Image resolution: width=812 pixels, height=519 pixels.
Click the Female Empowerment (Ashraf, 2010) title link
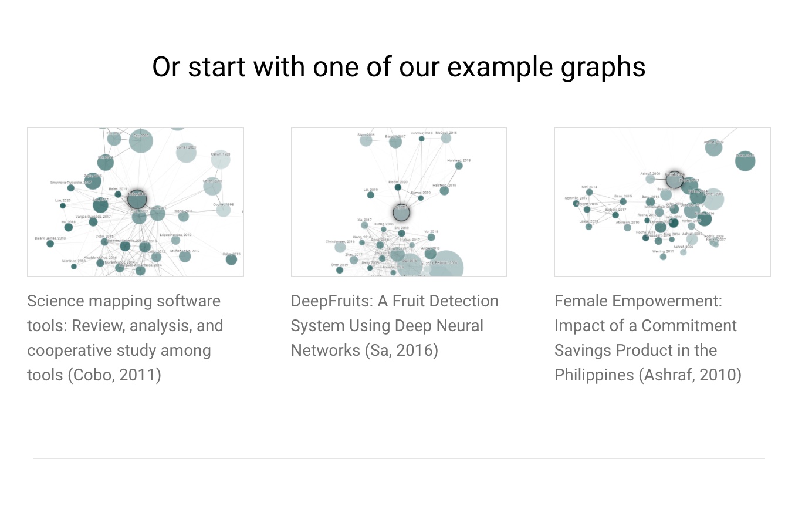tap(648, 338)
